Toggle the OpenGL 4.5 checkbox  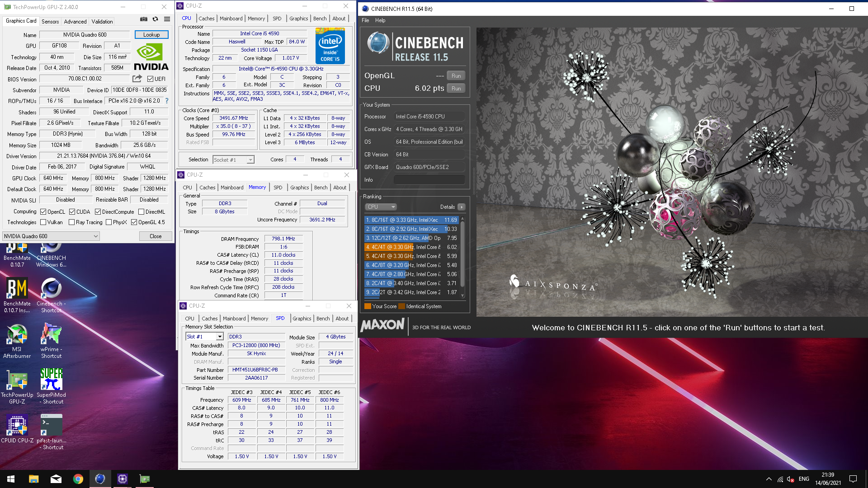(x=134, y=222)
